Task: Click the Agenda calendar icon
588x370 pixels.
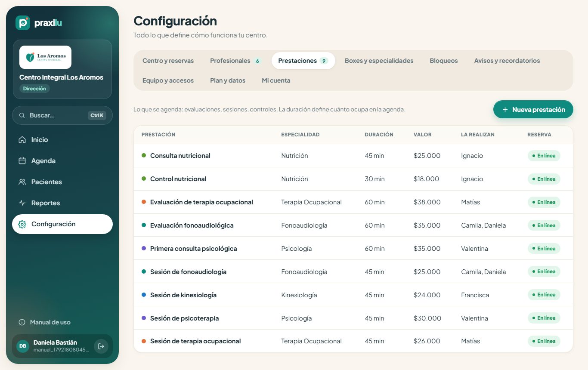Action: (x=22, y=161)
